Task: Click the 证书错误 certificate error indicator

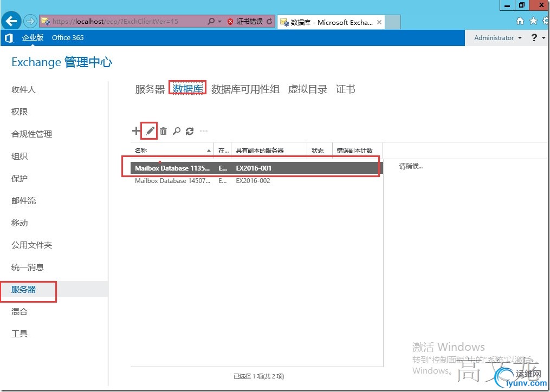Action: pyautogui.click(x=245, y=22)
